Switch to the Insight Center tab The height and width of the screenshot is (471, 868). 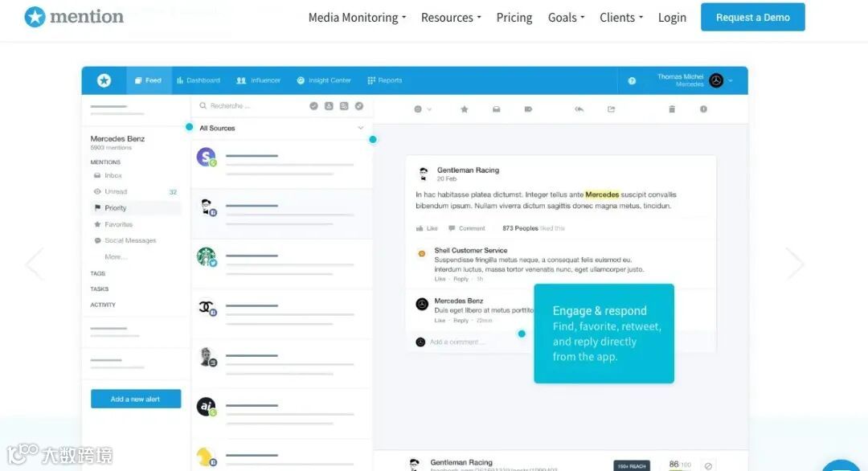click(324, 80)
